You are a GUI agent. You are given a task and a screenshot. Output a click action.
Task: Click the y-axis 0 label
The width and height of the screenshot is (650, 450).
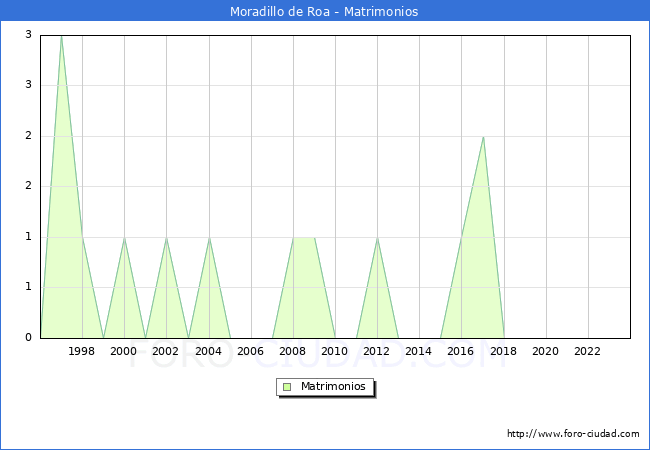point(29,337)
